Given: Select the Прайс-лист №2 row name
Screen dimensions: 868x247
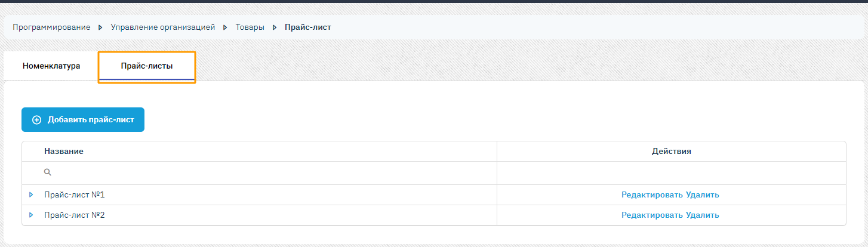Looking at the screenshot, I should pos(75,215).
